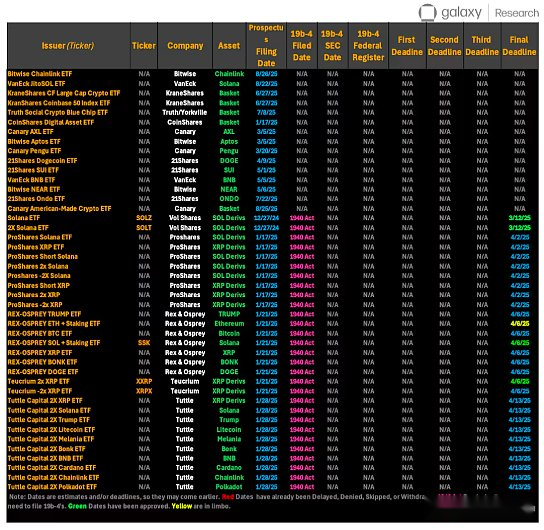Click the XXRP ticker cell

pyautogui.click(x=144, y=381)
